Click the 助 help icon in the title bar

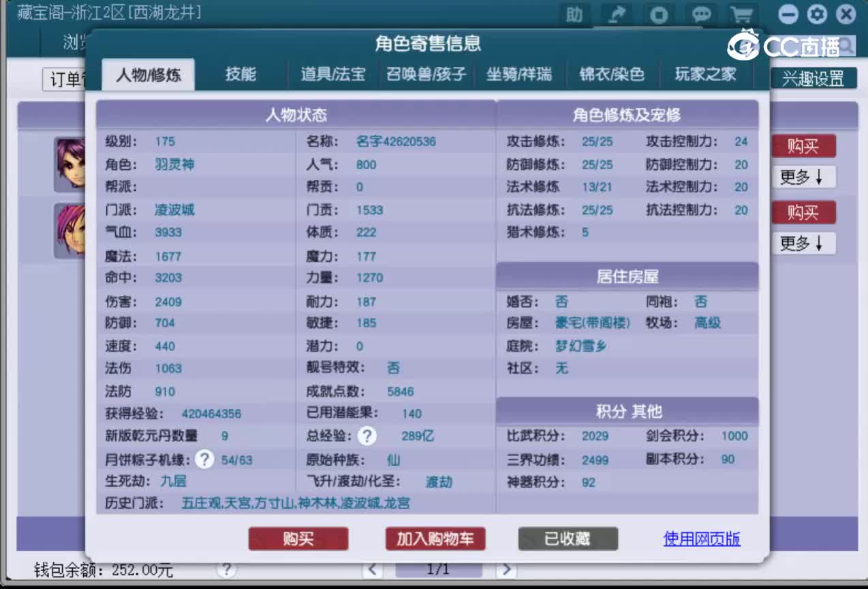[574, 14]
